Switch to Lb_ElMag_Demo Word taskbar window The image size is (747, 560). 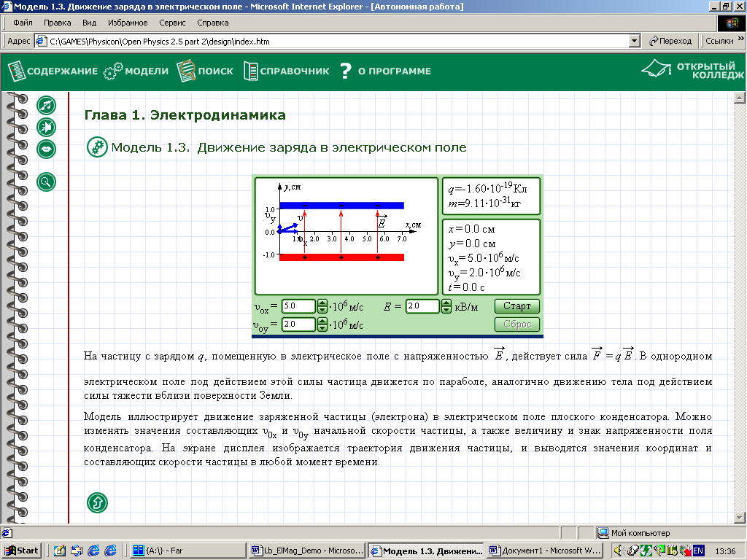[307, 551]
